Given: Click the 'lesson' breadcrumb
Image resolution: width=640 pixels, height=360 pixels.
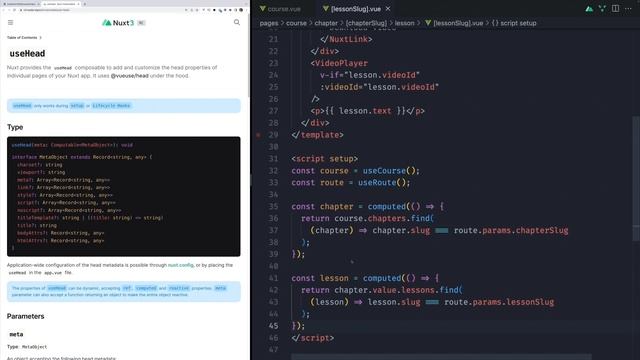Looking at the screenshot, I should click(x=404, y=23).
